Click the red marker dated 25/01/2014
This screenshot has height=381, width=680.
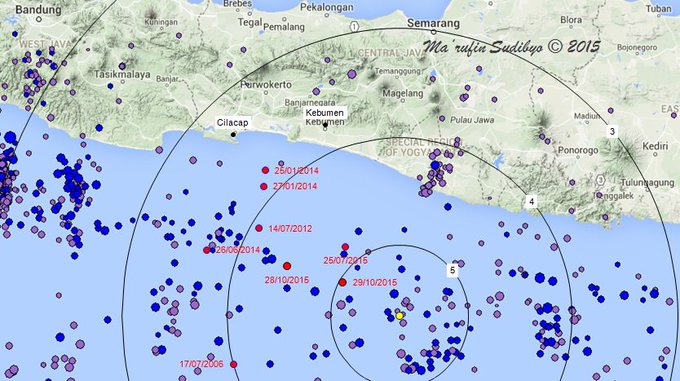coord(265,170)
